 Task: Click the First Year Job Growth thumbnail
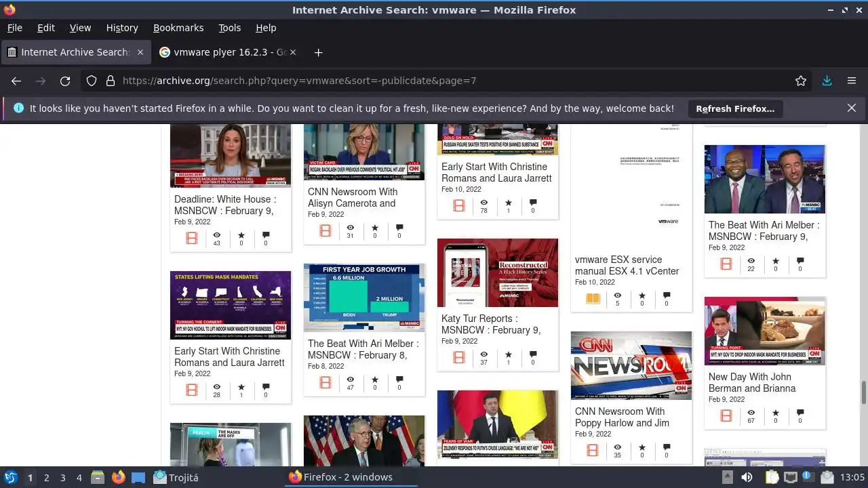pos(364,298)
